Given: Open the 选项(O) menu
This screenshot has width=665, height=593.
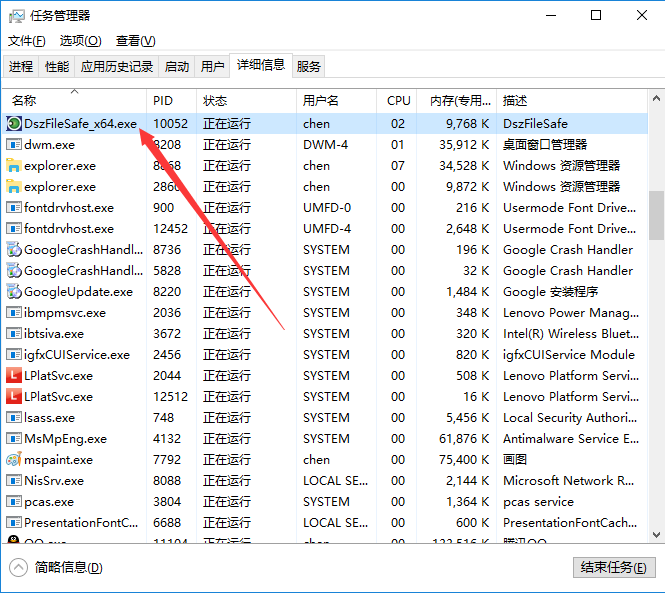Looking at the screenshot, I should [80, 41].
